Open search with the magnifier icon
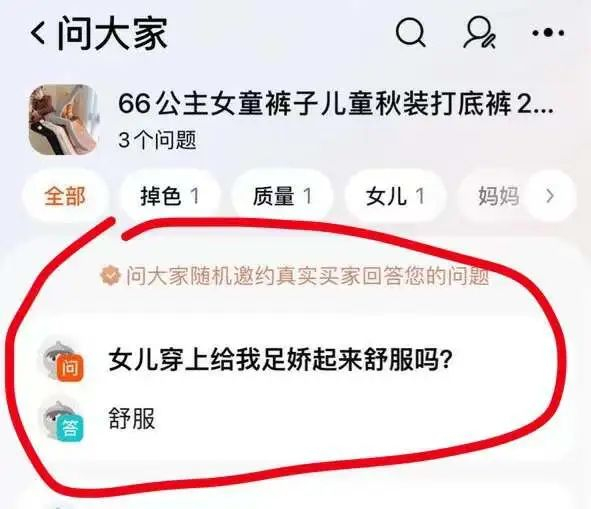This screenshot has width=591, height=509. tap(411, 32)
